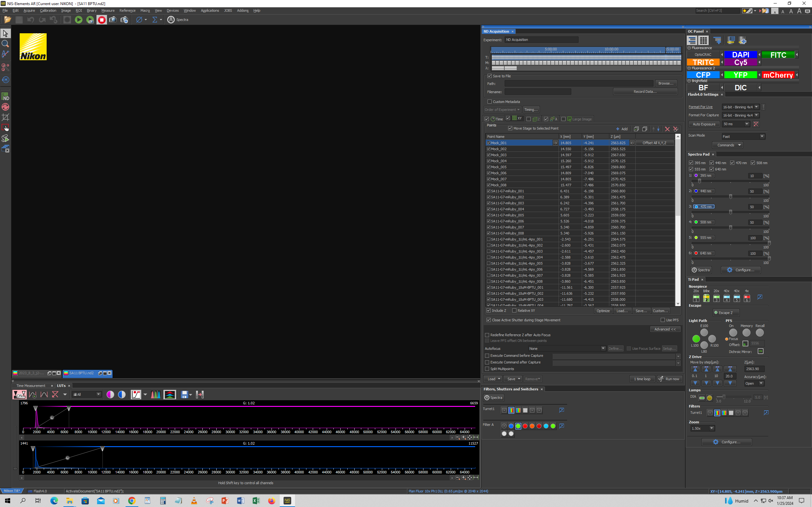
Task: Click the red Stop acquisition button
Action: [x=102, y=20]
